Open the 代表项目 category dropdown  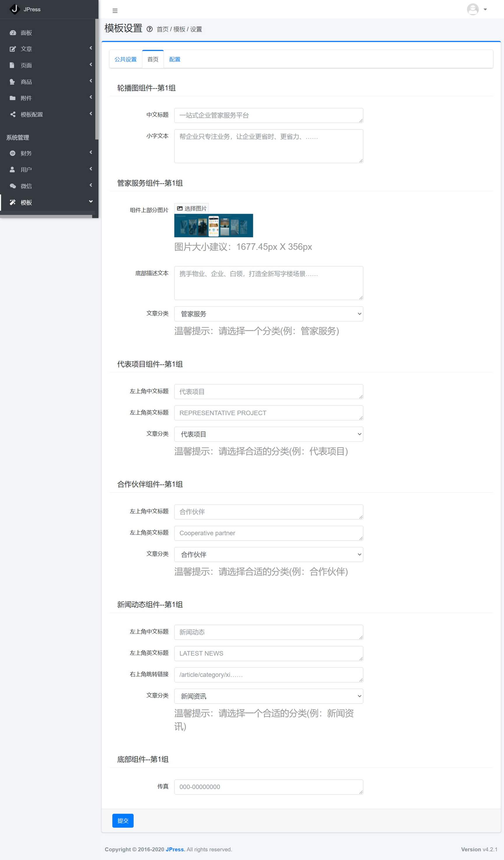coord(269,434)
